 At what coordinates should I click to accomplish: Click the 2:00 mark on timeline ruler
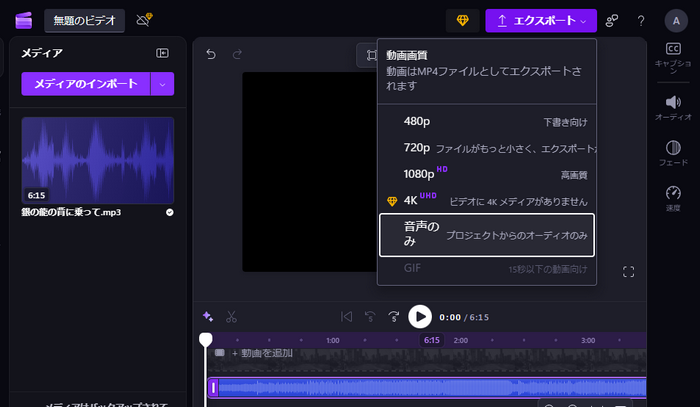coord(461,341)
